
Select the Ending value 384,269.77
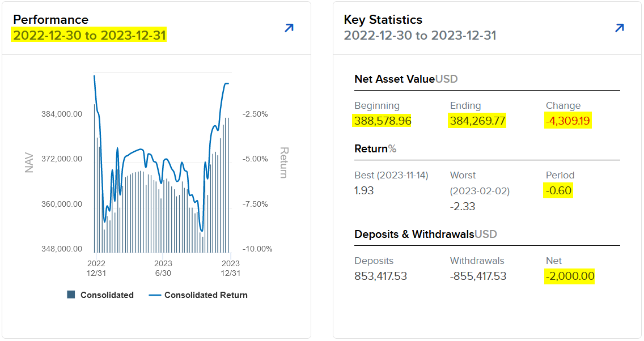pyautogui.click(x=477, y=121)
